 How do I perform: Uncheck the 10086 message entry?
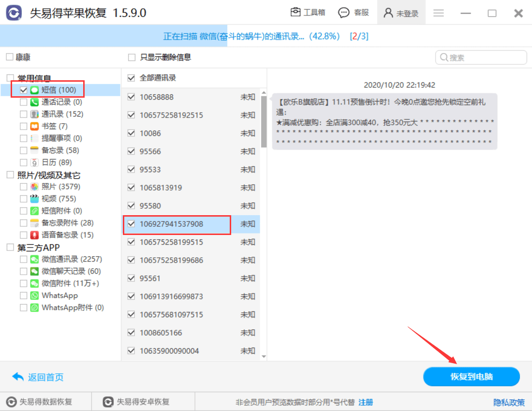coord(131,133)
